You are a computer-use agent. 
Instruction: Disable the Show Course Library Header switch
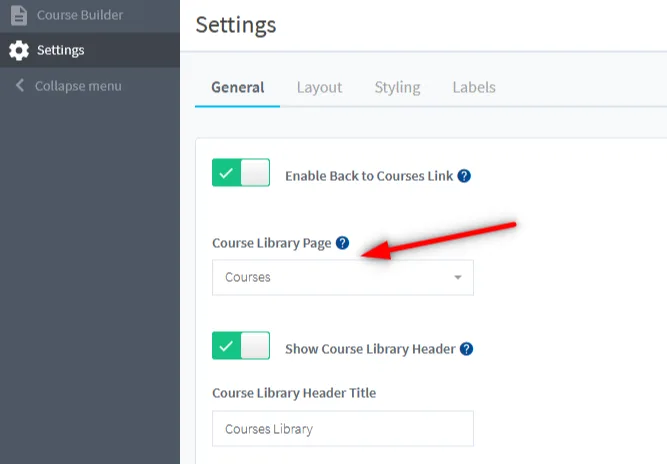pyautogui.click(x=241, y=346)
